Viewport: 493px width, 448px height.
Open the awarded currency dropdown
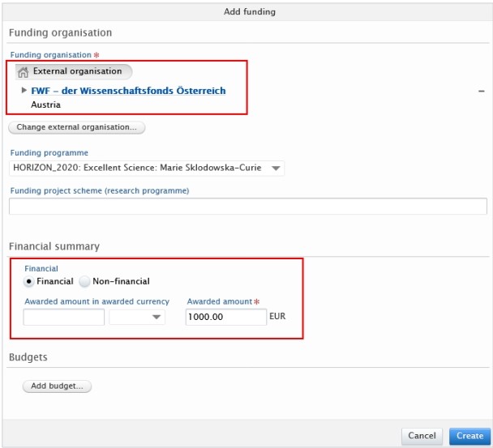[x=137, y=318]
